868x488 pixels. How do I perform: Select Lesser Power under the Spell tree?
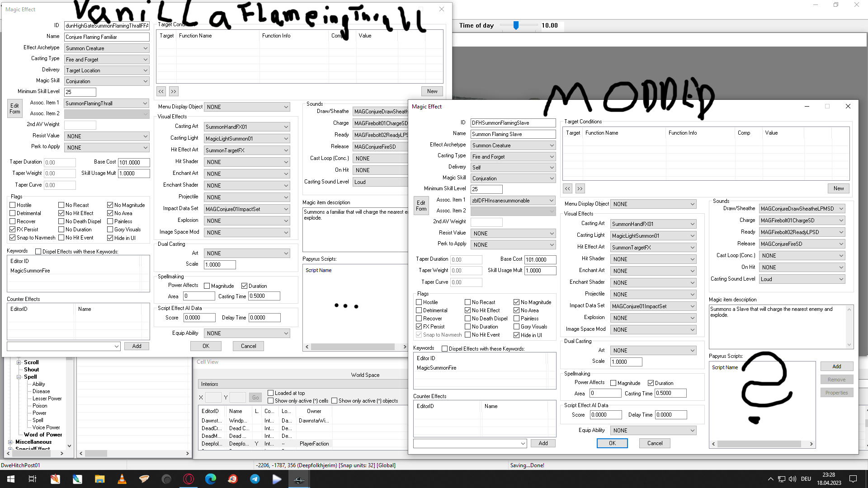(47, 399)
